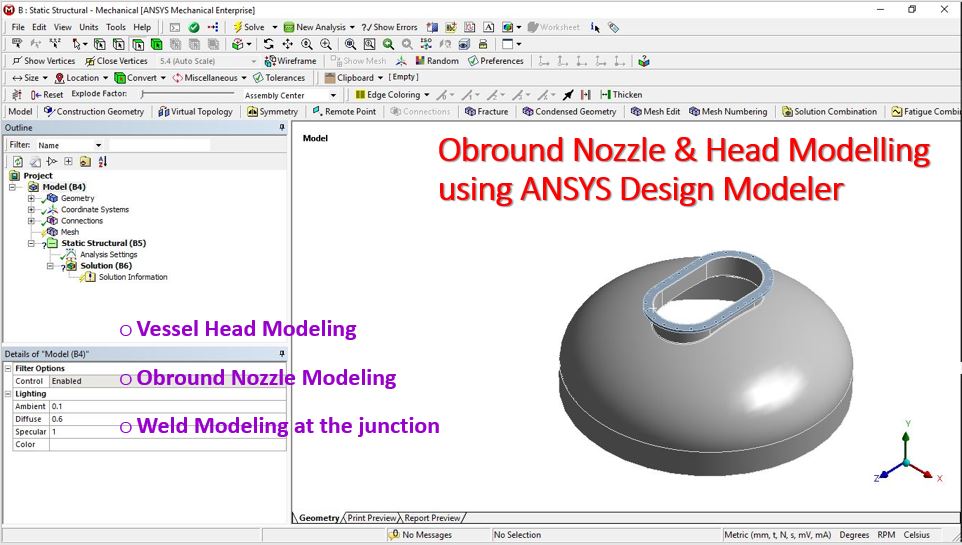Click the Tags icon in top toolbar
This screenshot has height=545, width=962.
(613, 27)
